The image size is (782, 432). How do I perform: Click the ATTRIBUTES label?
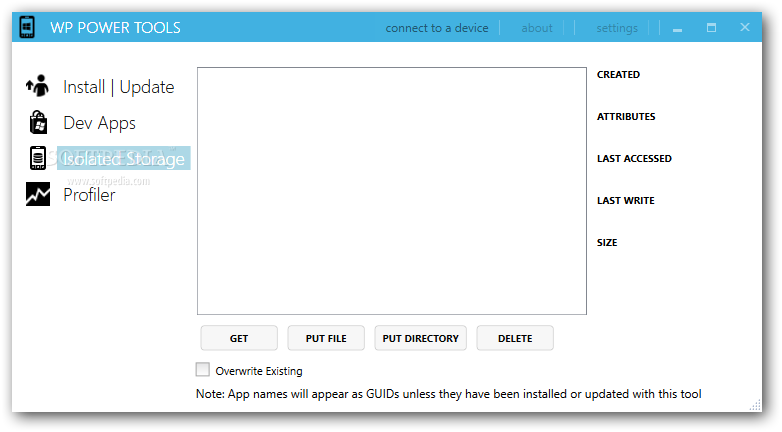coord(626,116)
